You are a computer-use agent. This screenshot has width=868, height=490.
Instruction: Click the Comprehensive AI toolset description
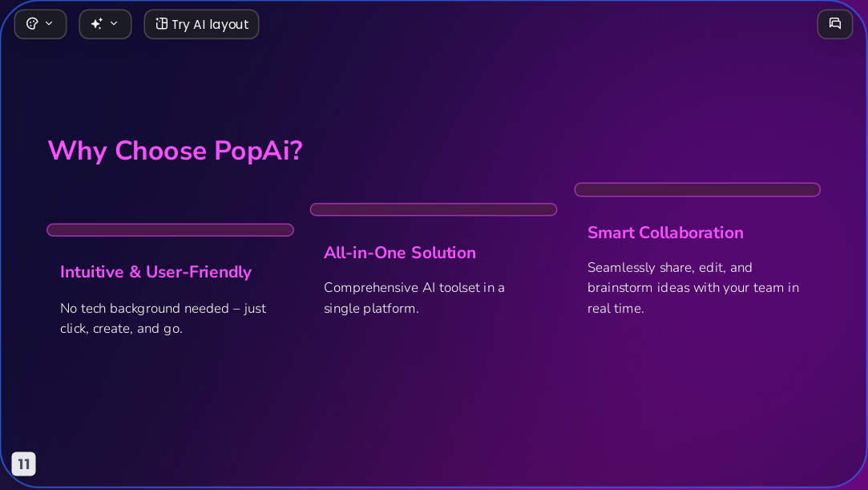(x=414, y=298)
